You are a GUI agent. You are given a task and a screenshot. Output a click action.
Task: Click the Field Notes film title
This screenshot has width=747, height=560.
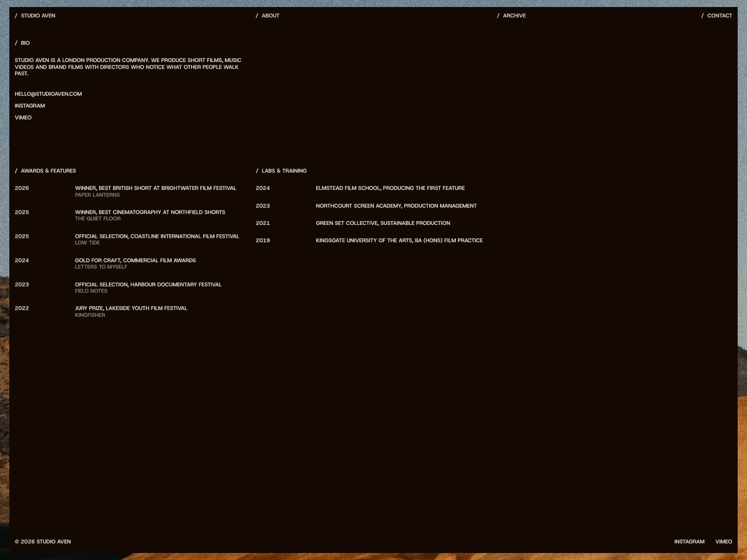coord(91,291)
